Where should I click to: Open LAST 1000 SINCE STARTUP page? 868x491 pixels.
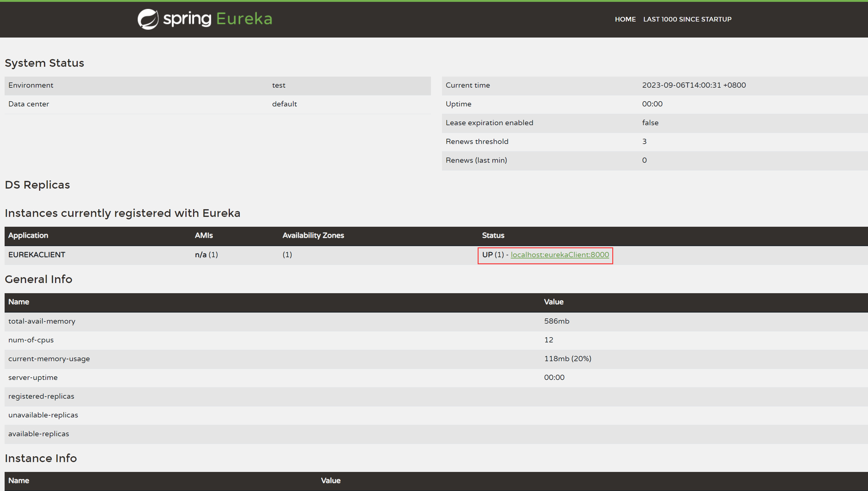[x=687, y=19]
